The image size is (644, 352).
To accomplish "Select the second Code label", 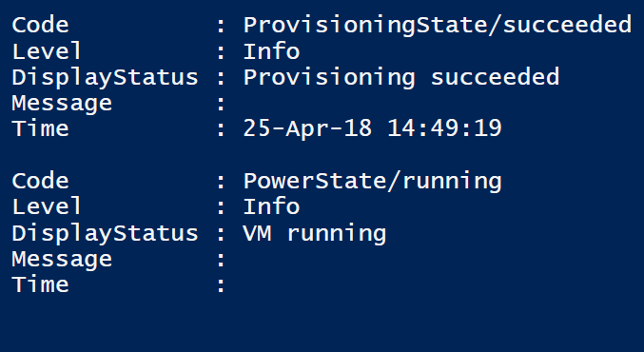I will point(40,181).
